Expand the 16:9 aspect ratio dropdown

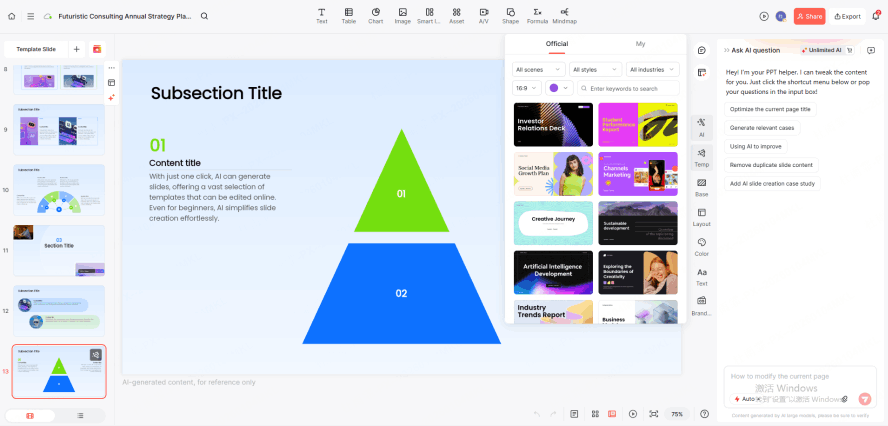(526, 88)
